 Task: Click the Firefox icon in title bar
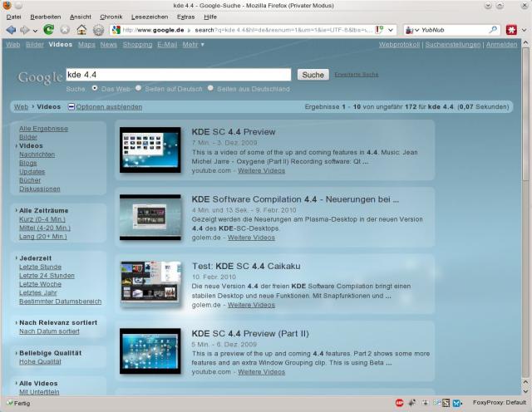point(7,5)
